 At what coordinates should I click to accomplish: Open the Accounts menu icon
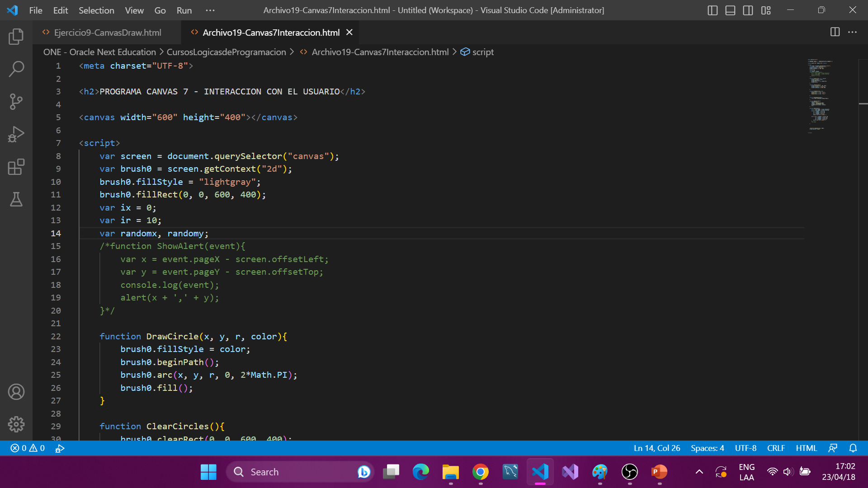[x=16, y=392]
